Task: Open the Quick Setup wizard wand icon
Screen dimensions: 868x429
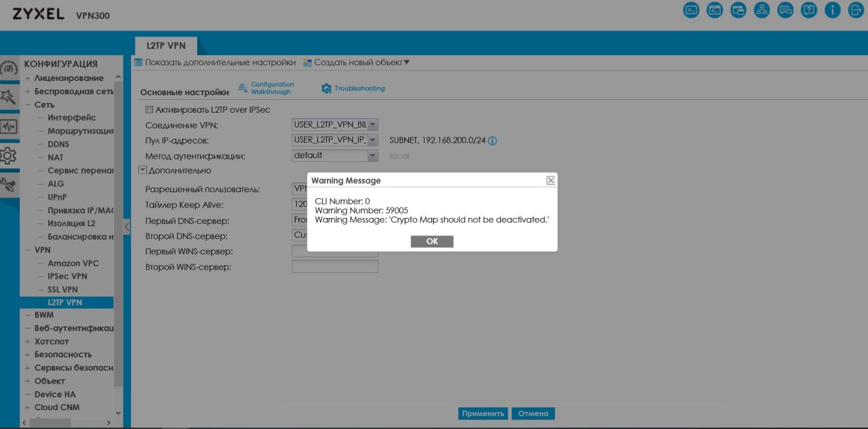Action: point(9,96)
